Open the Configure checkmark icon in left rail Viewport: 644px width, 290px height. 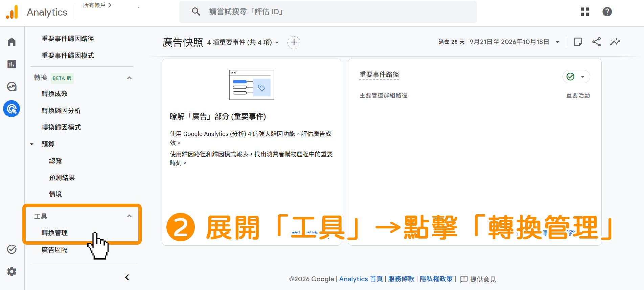click(x=12, y=249)
